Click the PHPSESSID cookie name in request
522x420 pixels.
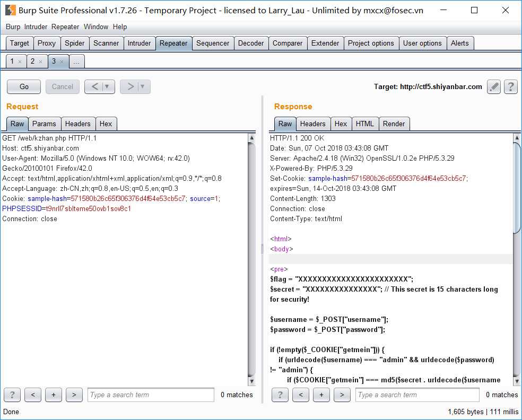coord(22,208)
